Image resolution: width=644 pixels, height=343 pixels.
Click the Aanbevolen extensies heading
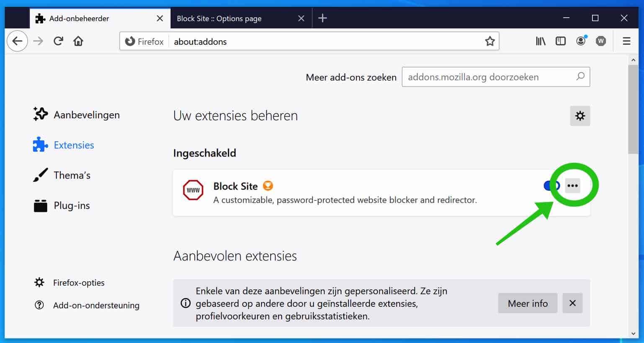[235, 256]
